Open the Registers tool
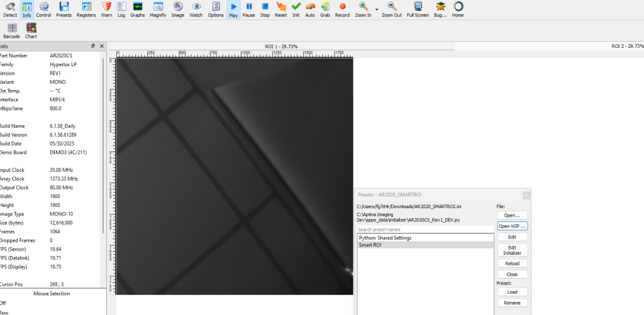 tap(86, 10)
